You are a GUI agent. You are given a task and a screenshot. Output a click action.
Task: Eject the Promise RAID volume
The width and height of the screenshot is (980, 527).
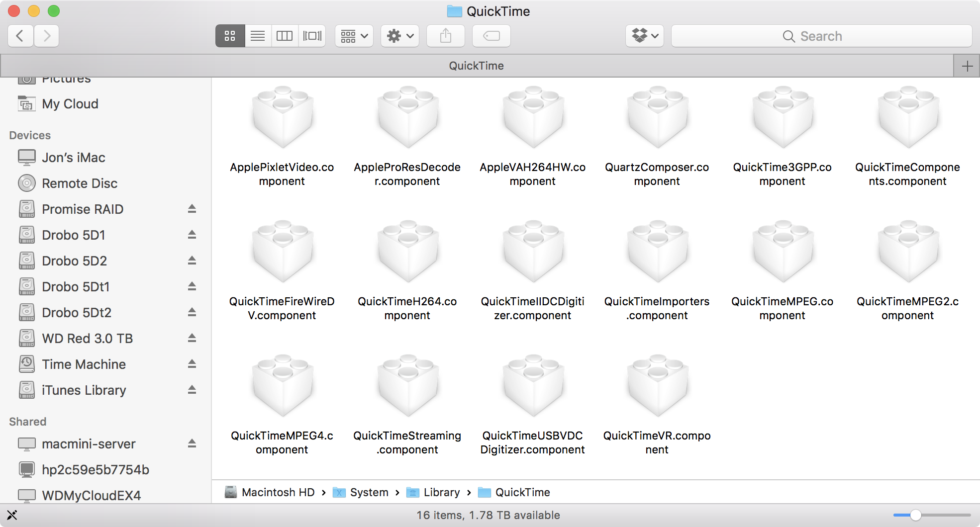click(192, 209)
